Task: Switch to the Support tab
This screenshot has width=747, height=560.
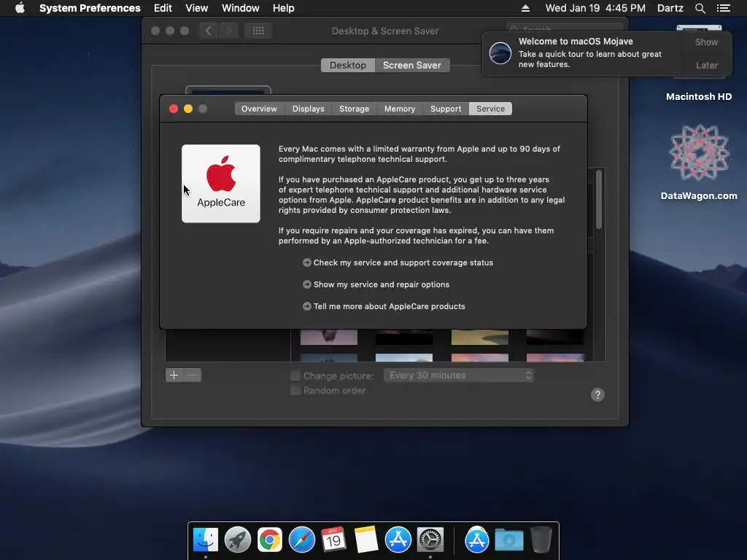Action: pyautogui.click(x=446, y=109)
